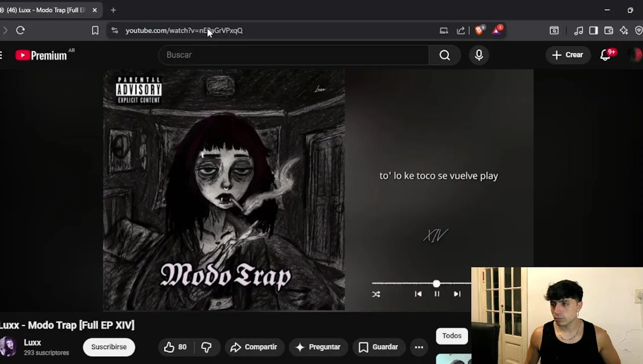The height and width of the screenshot is (364, 643).
Task: Minimize the browser window
Action: pyautogui.click(x=607, y=10)
